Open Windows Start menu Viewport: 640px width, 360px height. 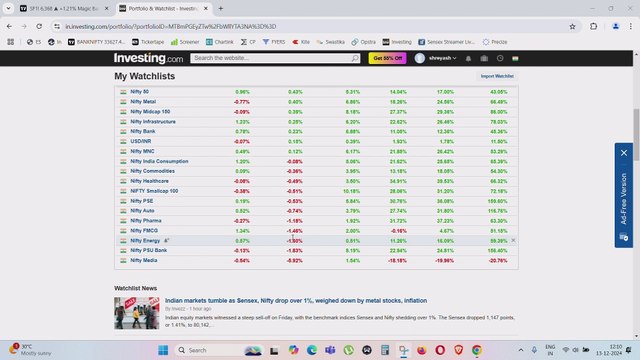click(x=163, y=350)
